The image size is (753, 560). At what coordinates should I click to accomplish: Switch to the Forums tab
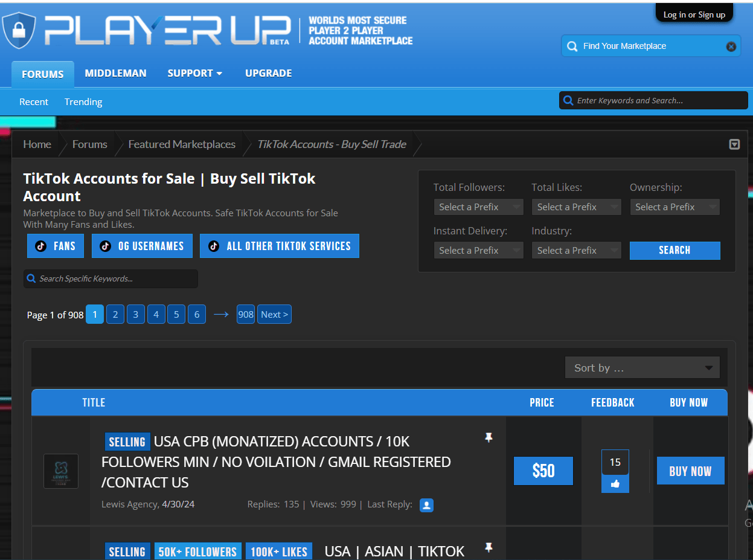pyautogui.click(x=43, y=74)
